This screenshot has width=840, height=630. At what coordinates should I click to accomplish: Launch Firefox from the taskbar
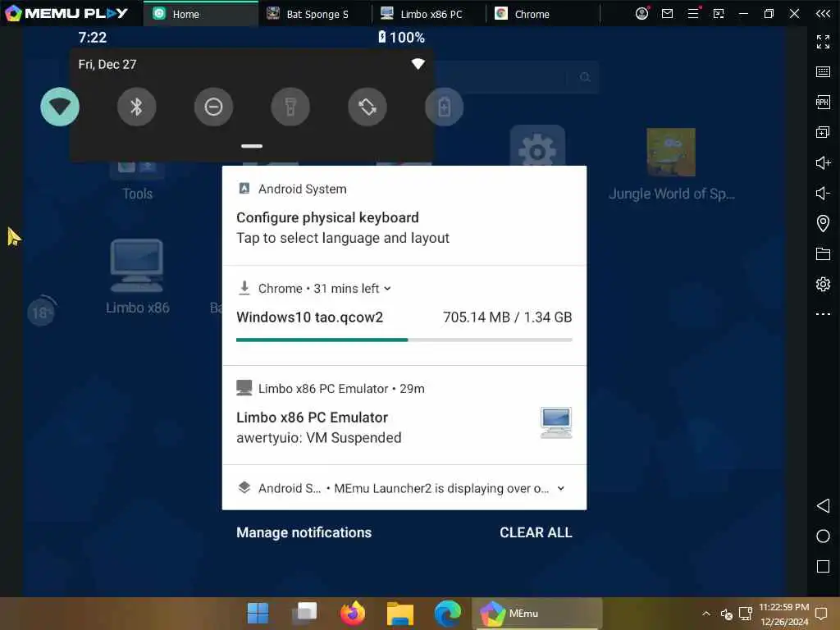(x=353, y=614)
